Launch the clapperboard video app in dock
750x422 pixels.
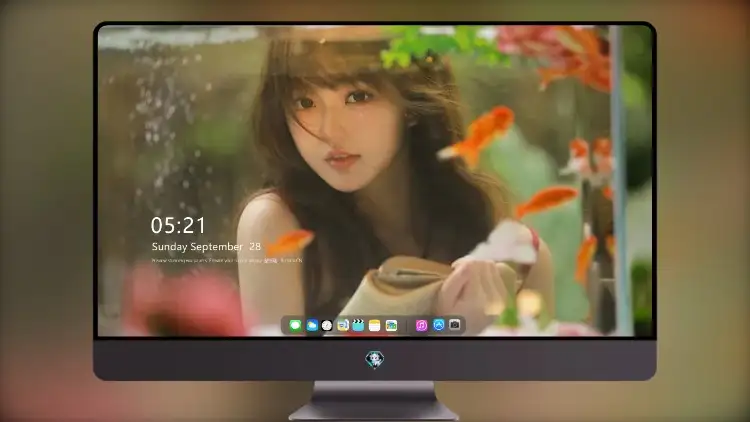point(358,325)
